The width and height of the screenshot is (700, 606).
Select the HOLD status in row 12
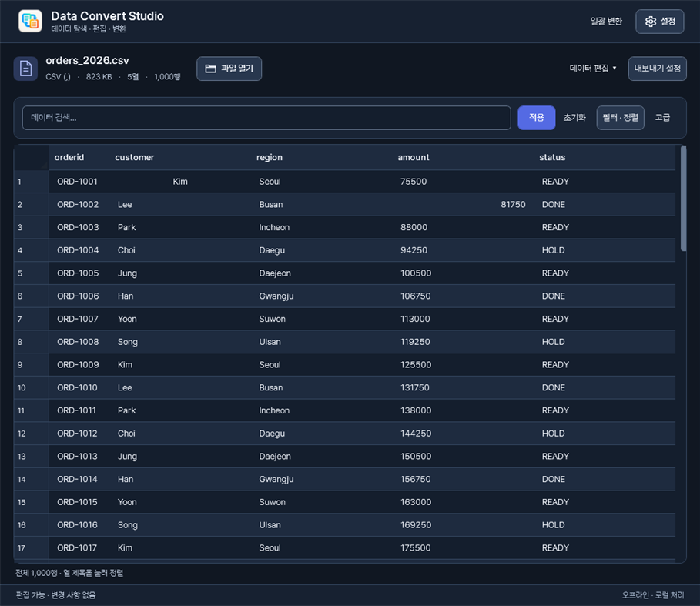point(605,434)
